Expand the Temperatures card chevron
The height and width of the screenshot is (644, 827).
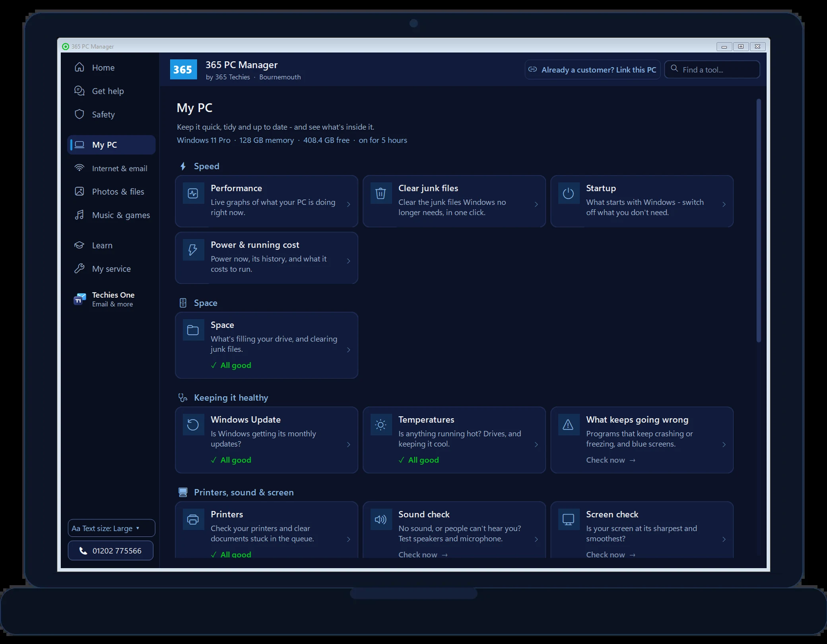click(x=536, y=444)
